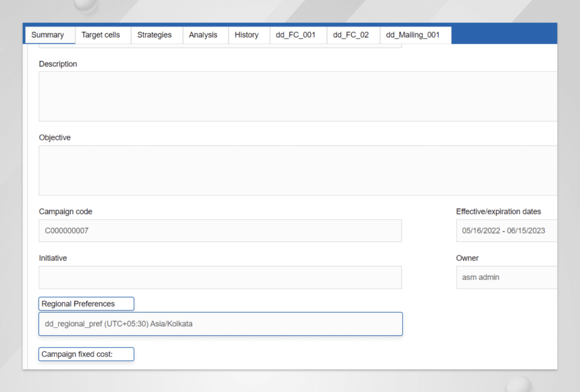Image resolution: width=580 pixels, height=392 pixels.
Task: Select the Campaign code field showing C000000007
Action: pyautogui.click(x=220, y=231)
